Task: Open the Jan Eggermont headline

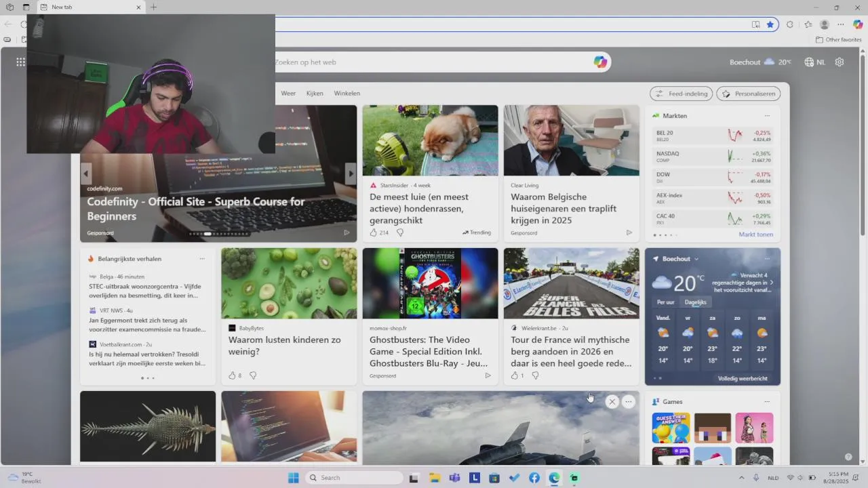Action: pos(147,325)
